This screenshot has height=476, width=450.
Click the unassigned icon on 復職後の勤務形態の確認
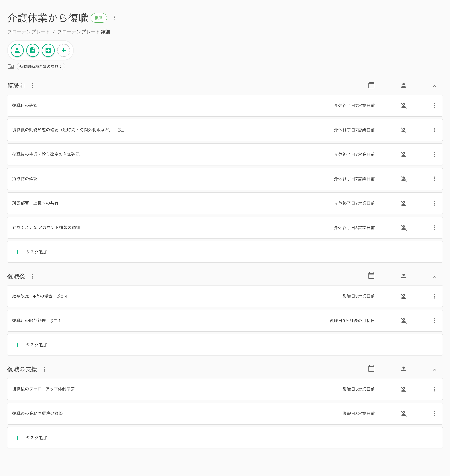tap(404, 130)
